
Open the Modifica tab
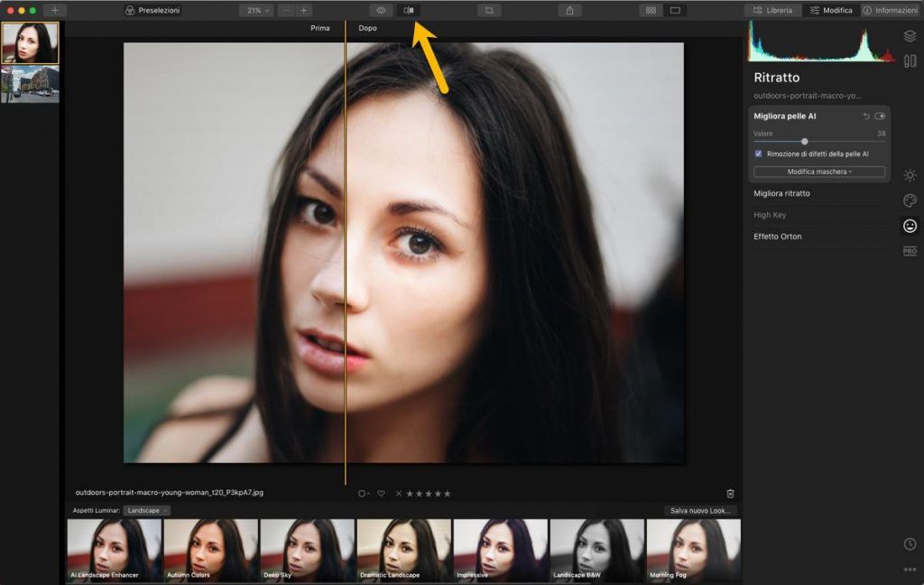831,10
